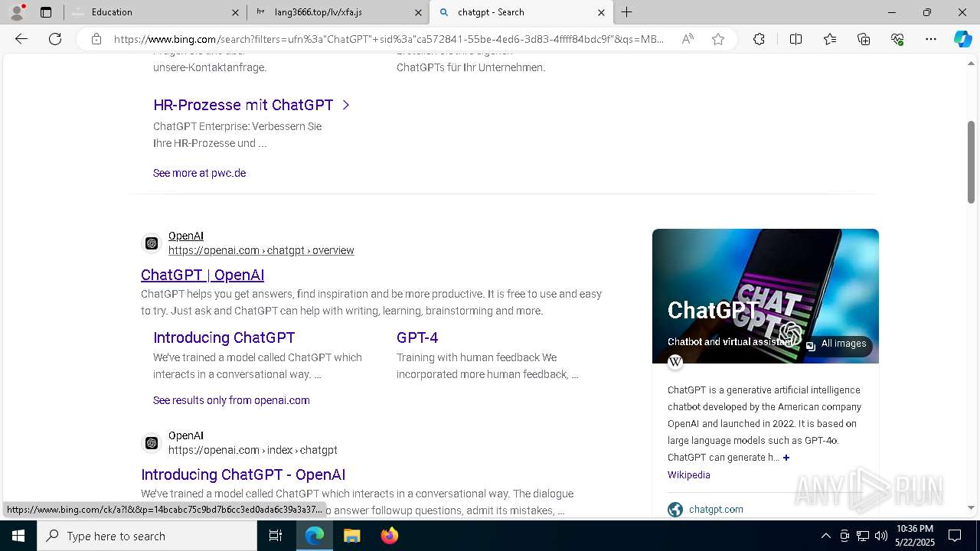Image resolution: width=980 pixels, height=551 pixels.
Task: Click the chevron next to HR-Prozesse mit ChatGPT
Action: coord(346,105)
